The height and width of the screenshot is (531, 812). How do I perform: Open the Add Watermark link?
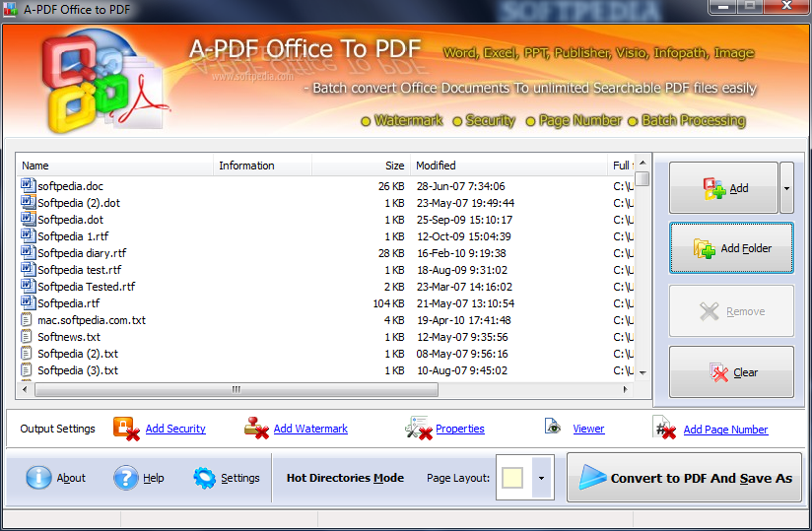tap(310, 429)
